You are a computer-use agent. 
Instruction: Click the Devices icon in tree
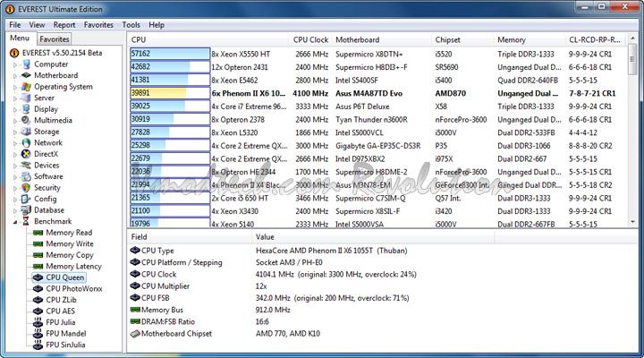pyautogui.click(x=26, y=166)
